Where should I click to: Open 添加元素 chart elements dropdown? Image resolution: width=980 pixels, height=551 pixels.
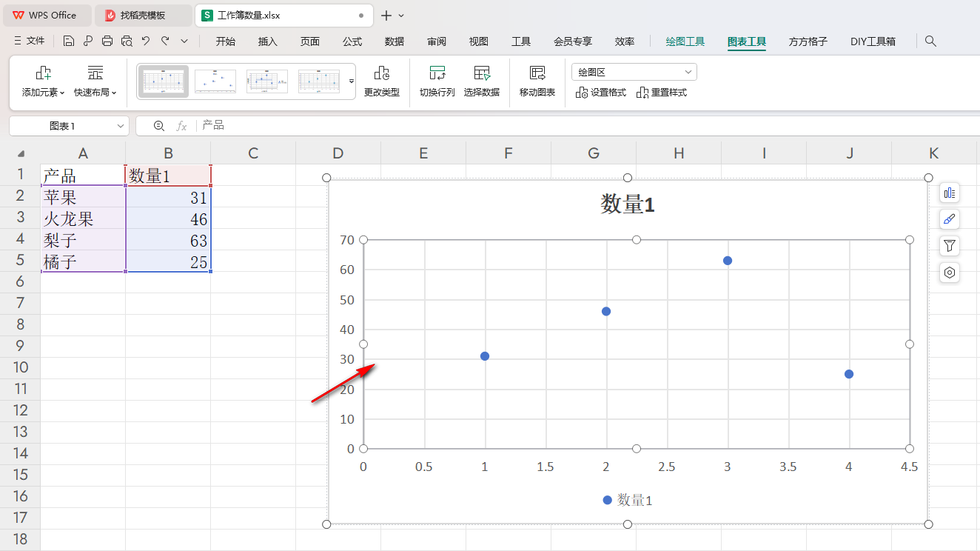pyautogui.click(x=43, y=81)
